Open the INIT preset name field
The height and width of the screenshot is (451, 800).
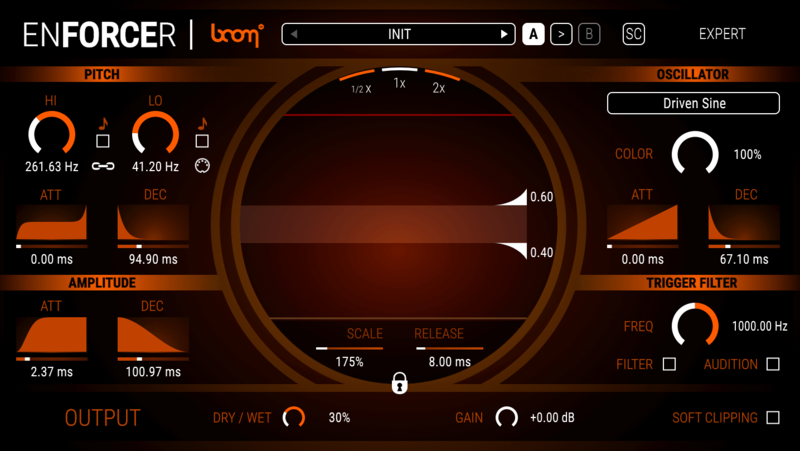pyautogui.click(x=398, y=34)
